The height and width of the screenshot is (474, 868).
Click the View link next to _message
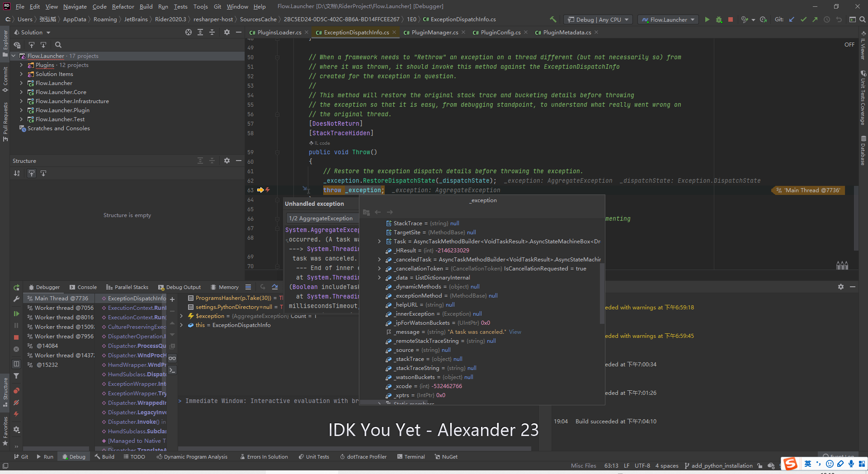pyautogui.click(x=515, y=332)
